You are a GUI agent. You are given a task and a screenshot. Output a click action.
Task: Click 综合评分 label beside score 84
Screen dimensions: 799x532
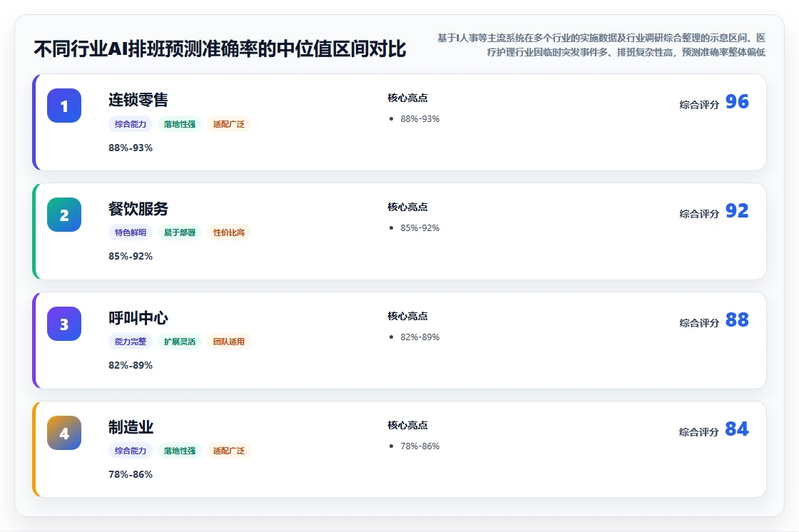click(x=699, y=432)
